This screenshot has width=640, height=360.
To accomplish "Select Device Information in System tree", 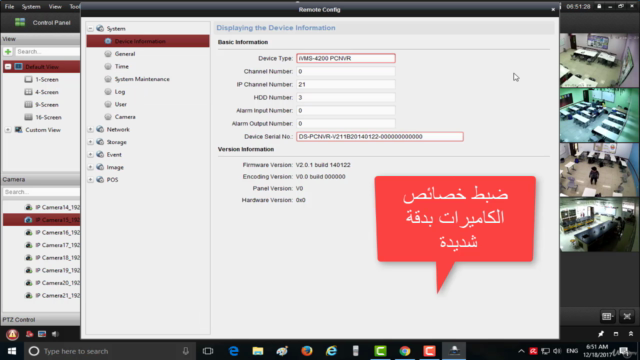I will click(148, 41).
